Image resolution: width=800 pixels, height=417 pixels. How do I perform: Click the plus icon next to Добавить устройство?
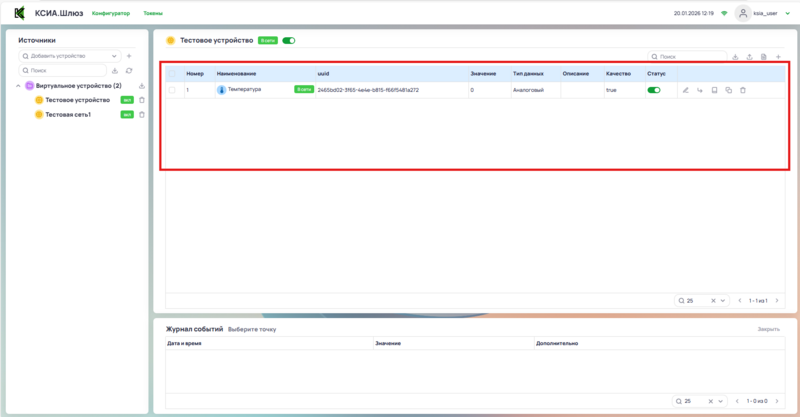point(129,56)
